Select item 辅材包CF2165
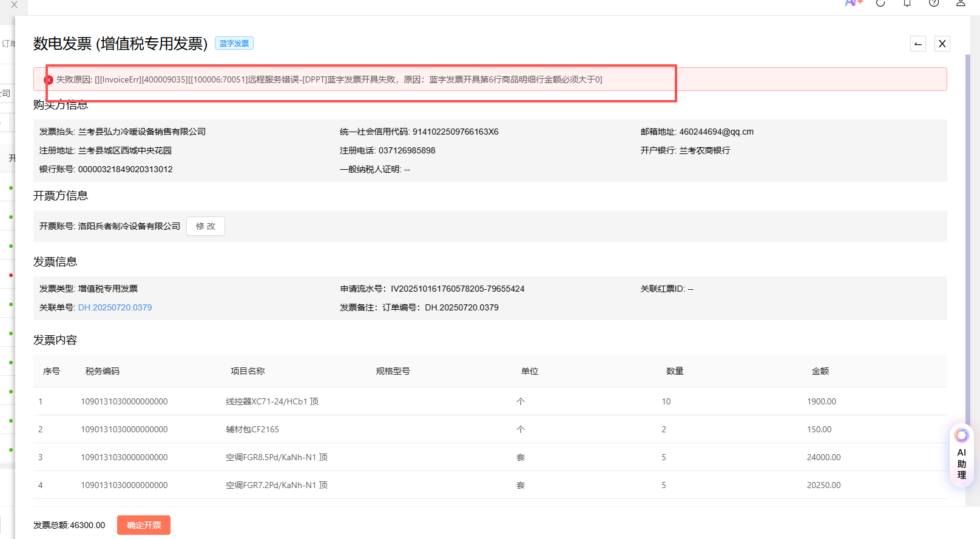980x539 pixels. click(x=252, y=429)
